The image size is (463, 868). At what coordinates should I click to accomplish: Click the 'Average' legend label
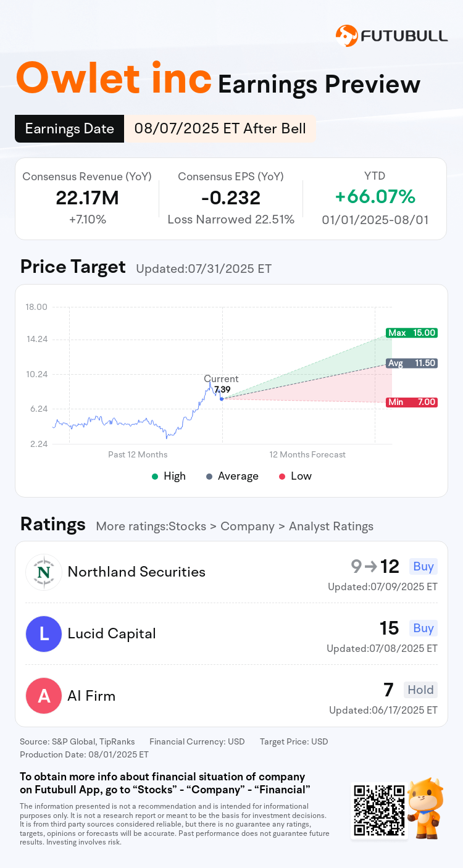pyautogui.click(x=238, y=476)
